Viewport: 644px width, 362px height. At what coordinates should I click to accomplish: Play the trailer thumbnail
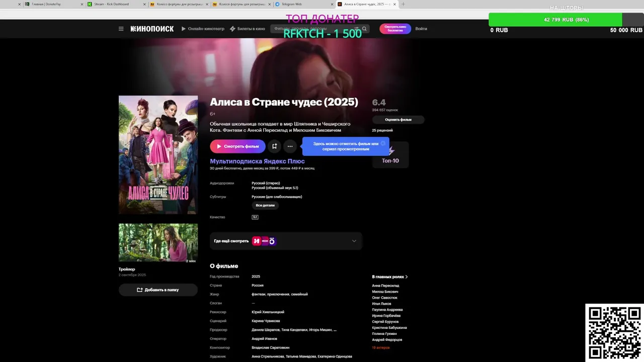click(x=158, y=243)
